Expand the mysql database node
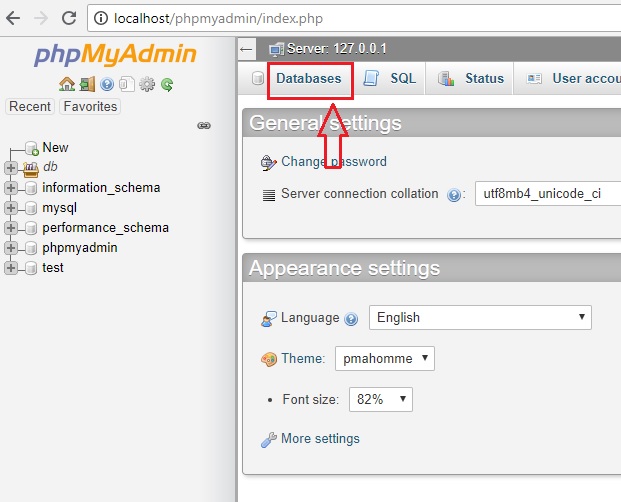Viewport: 621px width, 502px height. 11,208
